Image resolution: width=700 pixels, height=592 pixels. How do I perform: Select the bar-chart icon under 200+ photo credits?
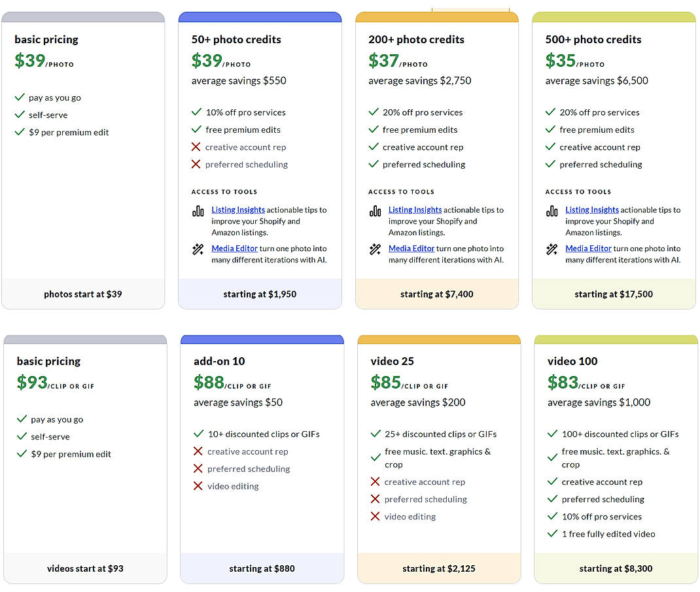tap(375, 211)
